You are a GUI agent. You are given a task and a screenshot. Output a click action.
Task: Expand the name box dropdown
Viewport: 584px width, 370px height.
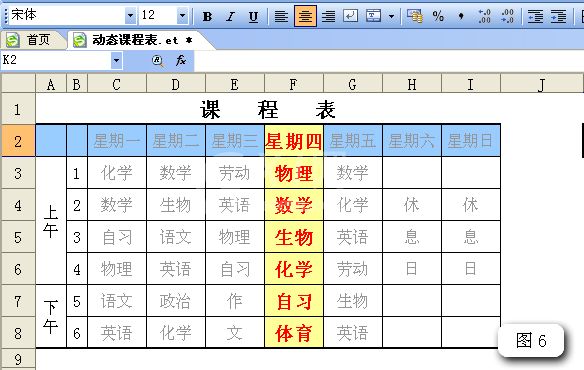point(117,60)
